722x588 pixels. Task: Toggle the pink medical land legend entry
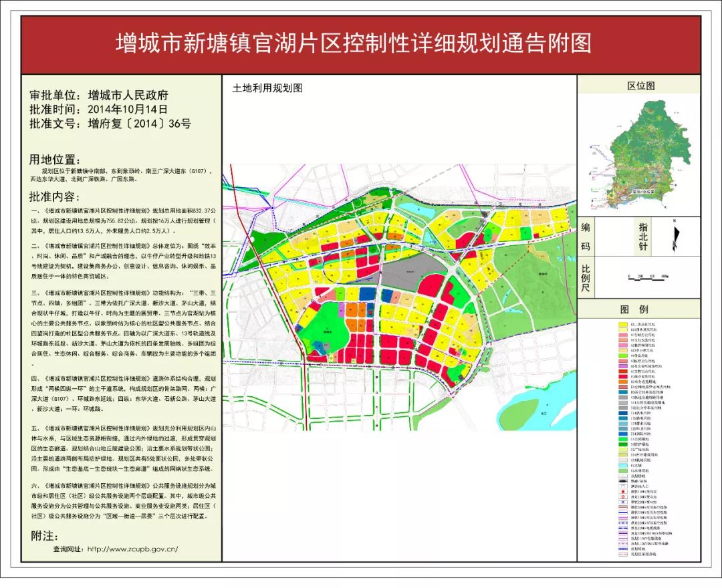pyautogui.click(x=625, y=360)
